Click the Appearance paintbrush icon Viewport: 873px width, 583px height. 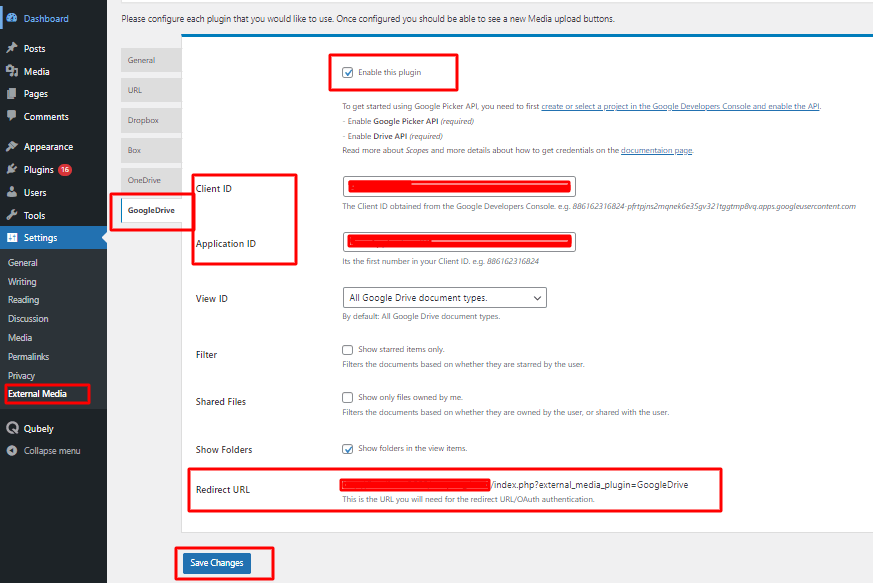click(12, 146)
